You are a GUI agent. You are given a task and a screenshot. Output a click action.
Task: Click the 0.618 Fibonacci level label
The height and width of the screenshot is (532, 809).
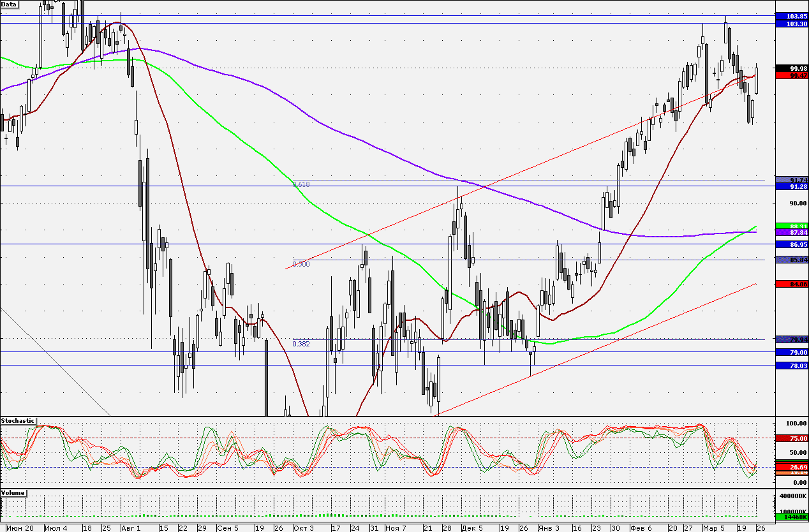click(301, 184)
